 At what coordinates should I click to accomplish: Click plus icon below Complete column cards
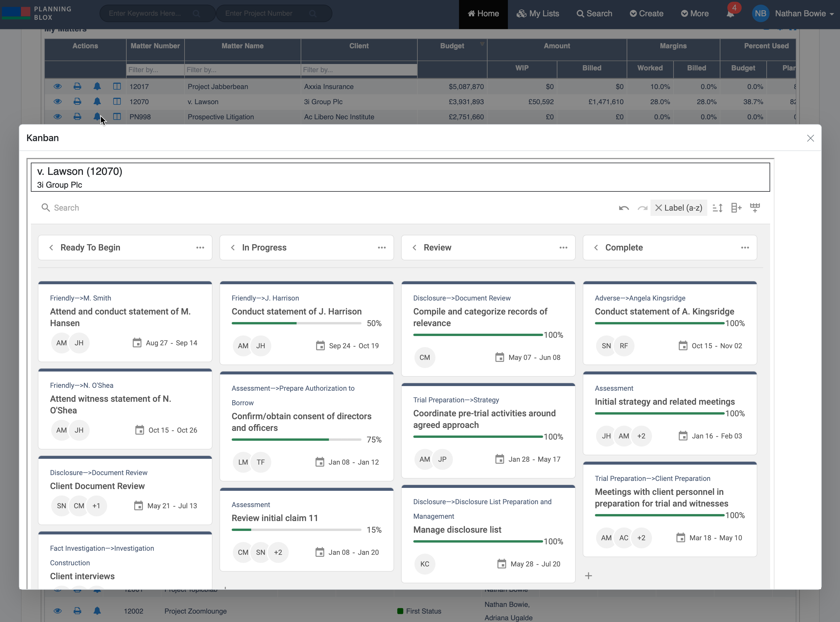[588, 576]
